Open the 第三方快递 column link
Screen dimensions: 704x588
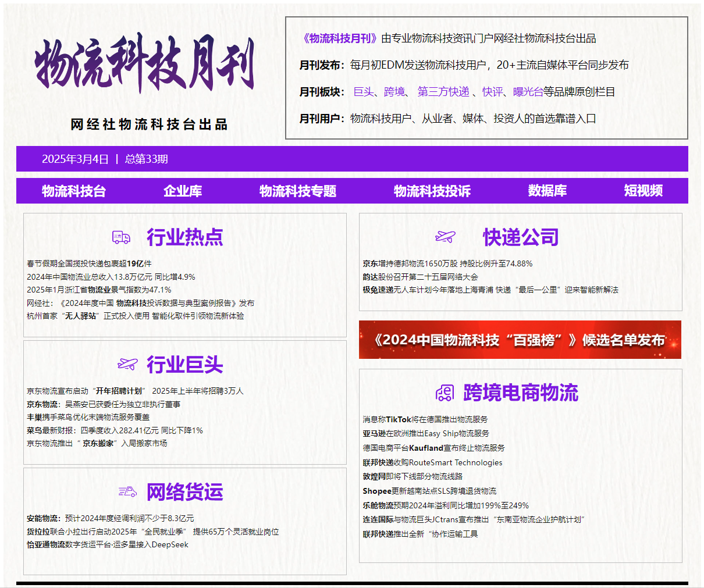tap(443, 92)
